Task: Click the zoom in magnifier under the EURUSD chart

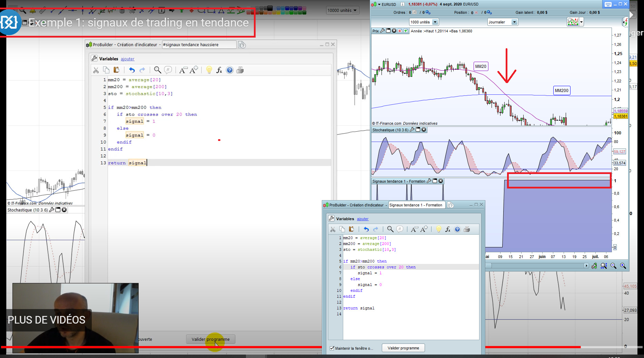Action: 623,266
